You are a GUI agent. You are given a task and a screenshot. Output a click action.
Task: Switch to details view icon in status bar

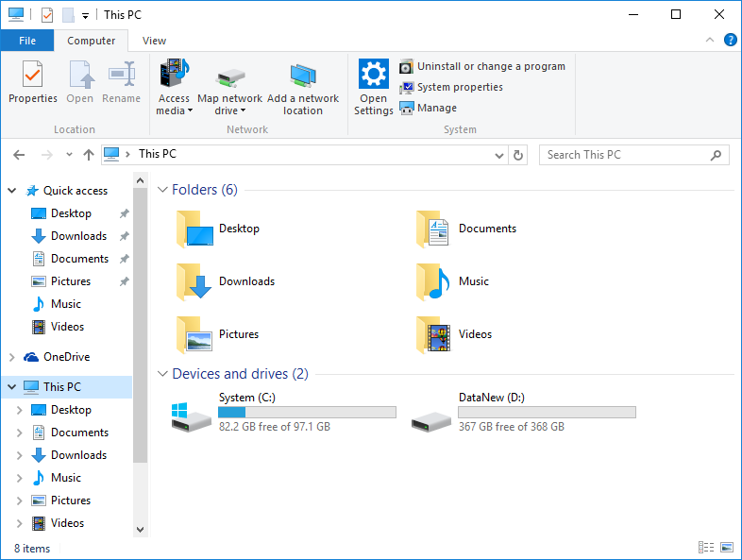click(x=706, y=547)
